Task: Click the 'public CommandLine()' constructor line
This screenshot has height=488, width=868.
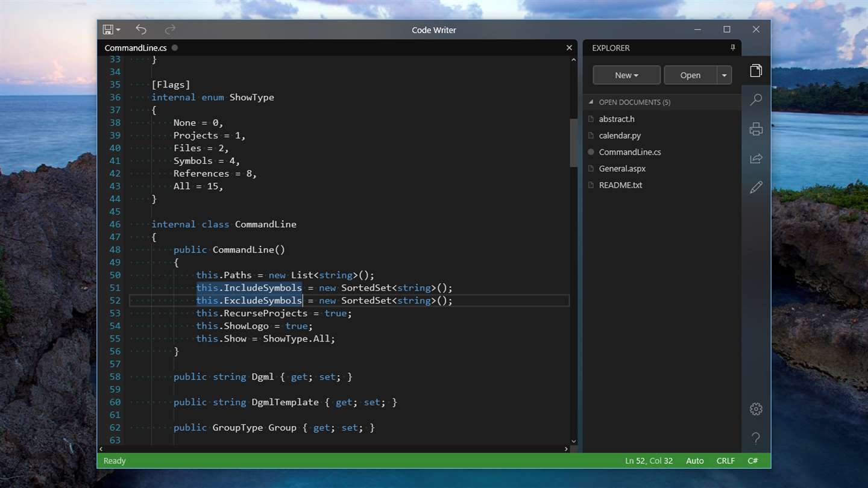Action: click(x=229, y=249)
